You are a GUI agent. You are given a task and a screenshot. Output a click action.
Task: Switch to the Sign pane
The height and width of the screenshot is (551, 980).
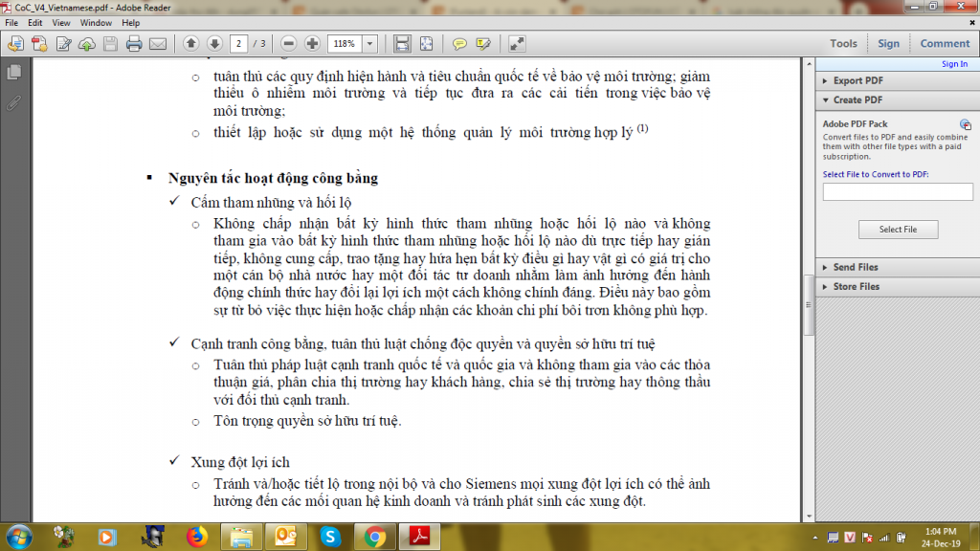888,43
